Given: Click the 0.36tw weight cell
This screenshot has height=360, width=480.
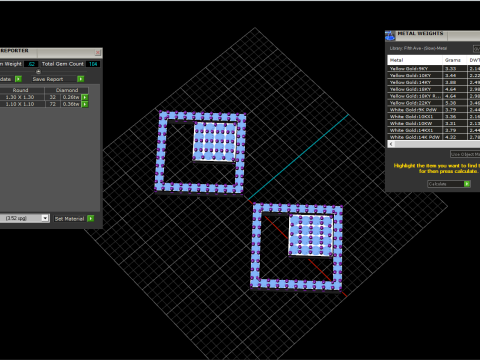Looking at the screenshot, I should coord(71,104).
